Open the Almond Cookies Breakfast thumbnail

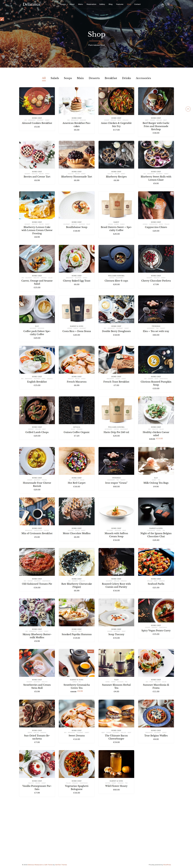click(37, 101)
